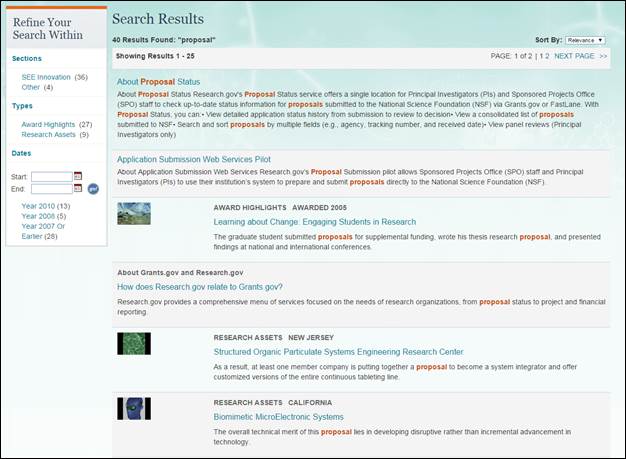The image size is (626, 459).
Task: Click the Start date input field
Action: (x=51, y=177)
